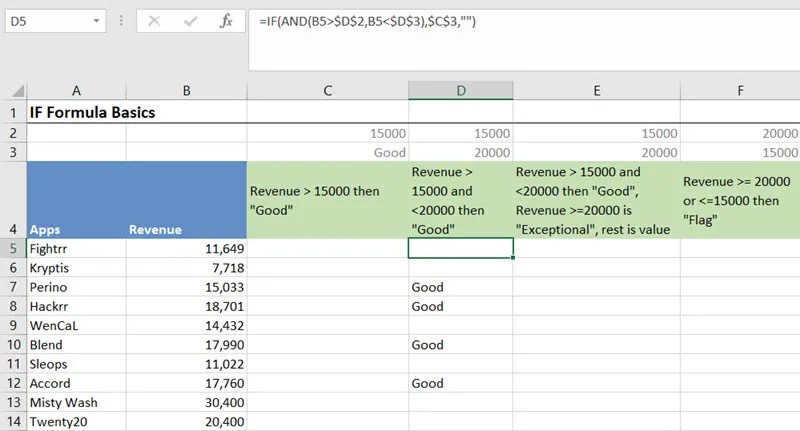Screen dimensions: 800x431
Task: Select the blue 'Revenue' header cell
Action: tap(186, 200)
